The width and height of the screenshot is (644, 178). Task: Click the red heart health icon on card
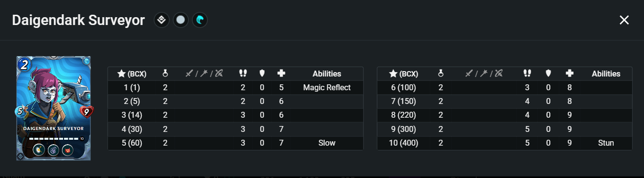click(x=86, y=112)
